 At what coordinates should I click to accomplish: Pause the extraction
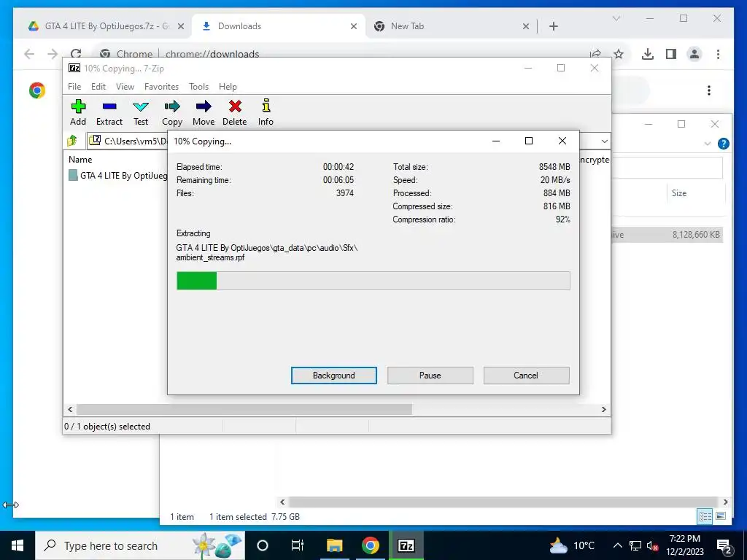[430, 376]
